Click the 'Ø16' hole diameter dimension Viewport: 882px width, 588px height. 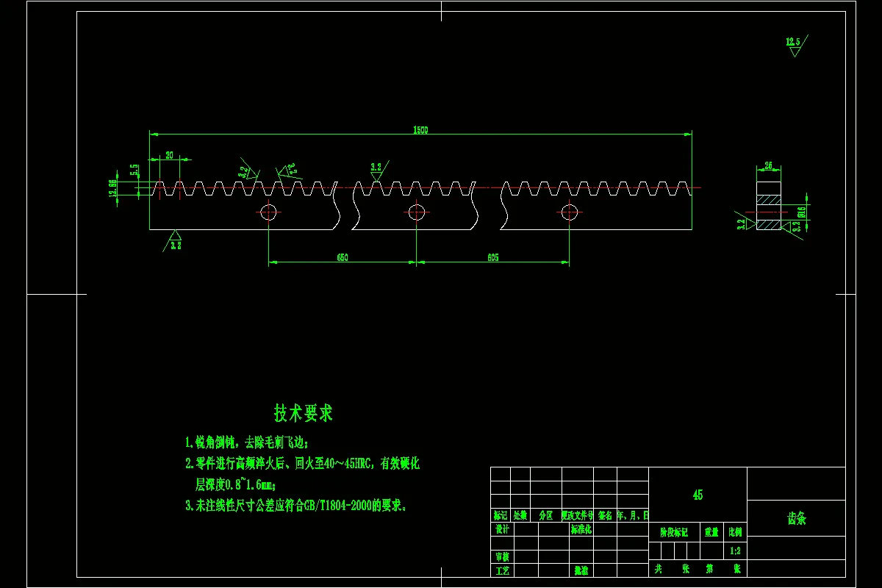(802, 212)
